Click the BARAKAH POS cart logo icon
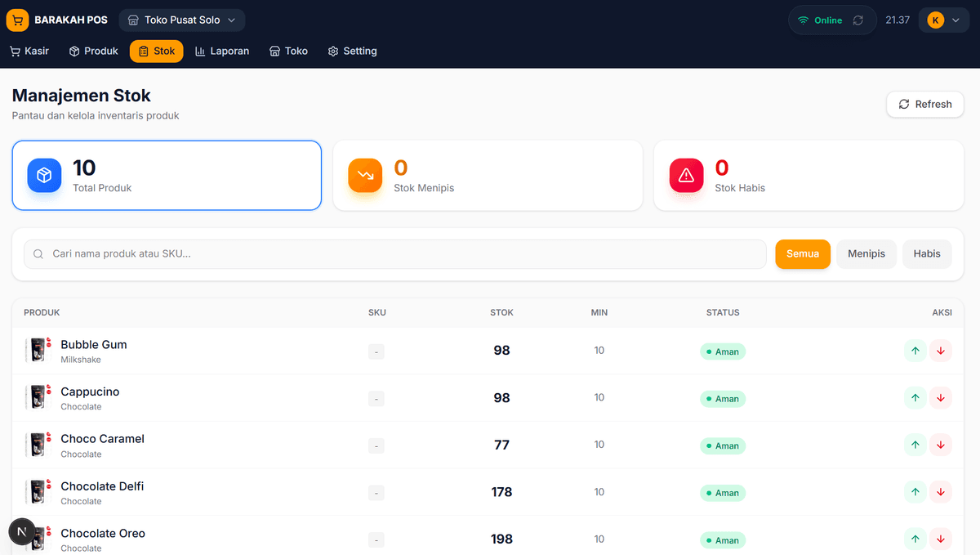This screenshot has width=980, height=555. [17, 20]
